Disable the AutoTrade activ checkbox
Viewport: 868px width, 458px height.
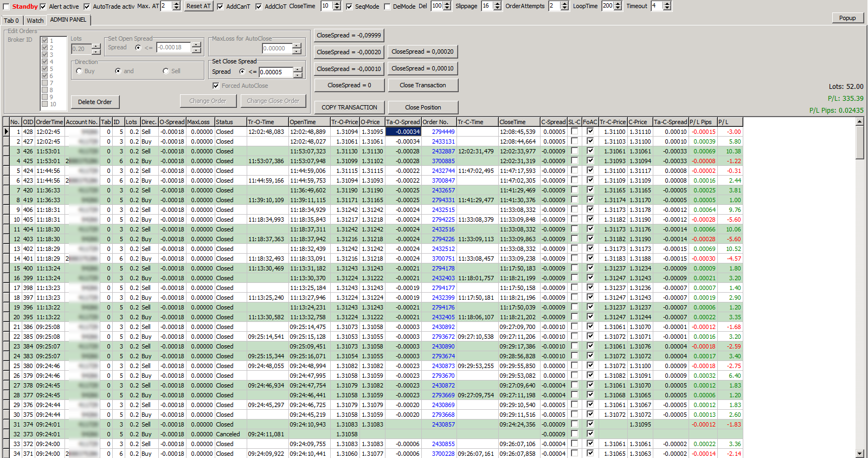point(87,7)
